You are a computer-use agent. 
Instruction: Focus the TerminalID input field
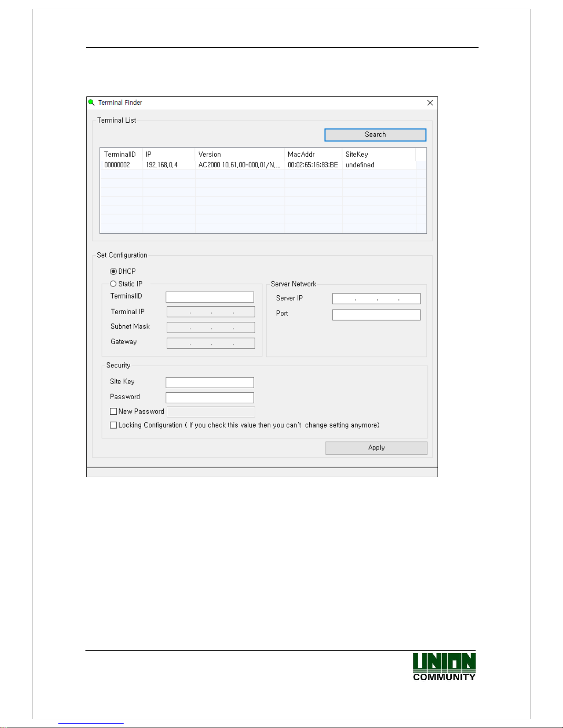tap(210, 297)
